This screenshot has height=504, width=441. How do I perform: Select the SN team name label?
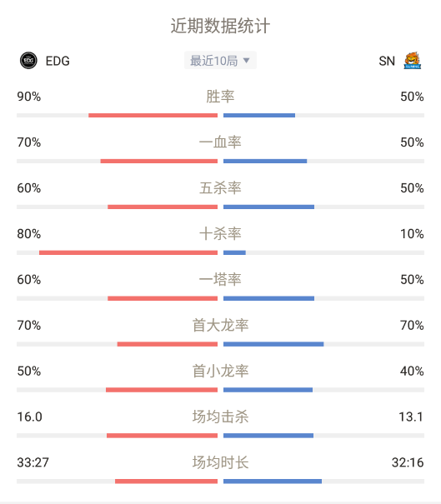[387, 61]
